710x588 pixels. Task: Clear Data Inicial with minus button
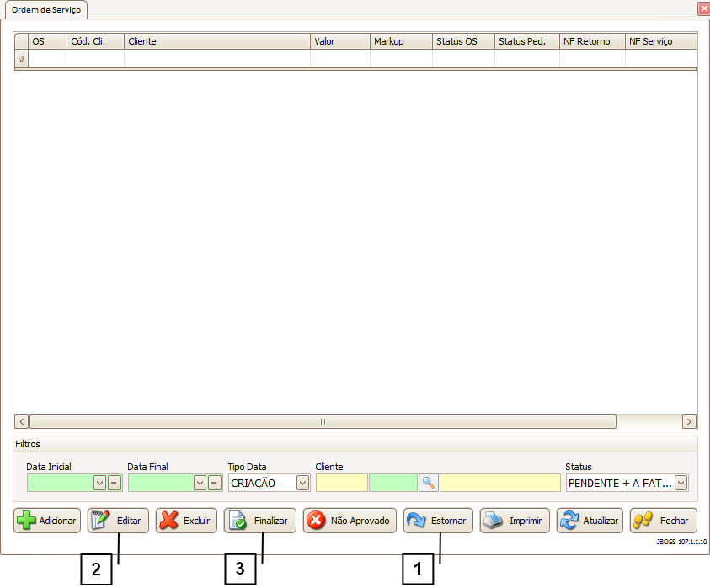[x=115, y=483]
